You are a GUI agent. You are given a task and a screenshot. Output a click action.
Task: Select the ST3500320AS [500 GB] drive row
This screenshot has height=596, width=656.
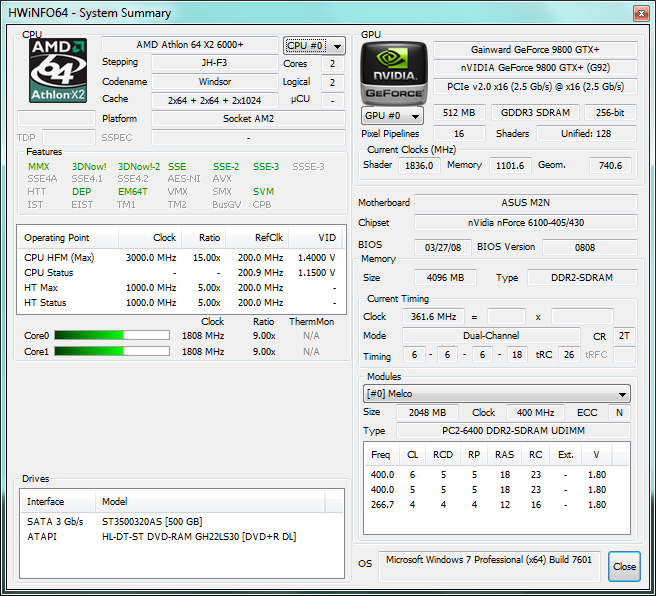[x=182, y=522]
